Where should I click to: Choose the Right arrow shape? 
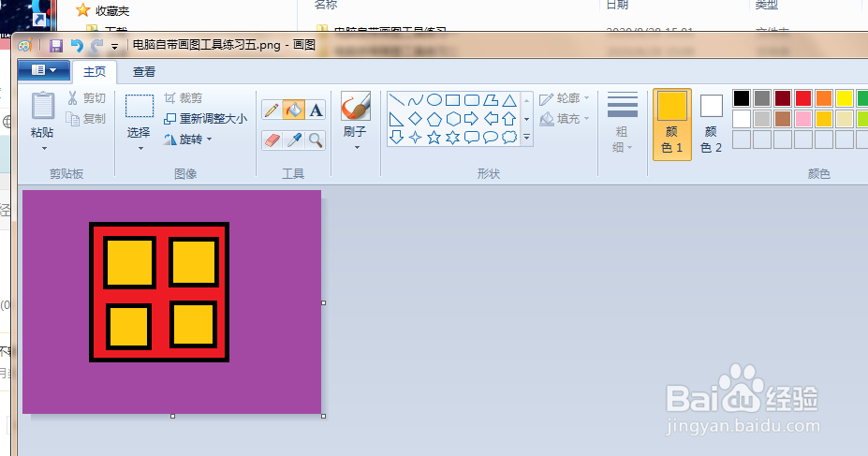pyautogui.click(x=472, y=119)
